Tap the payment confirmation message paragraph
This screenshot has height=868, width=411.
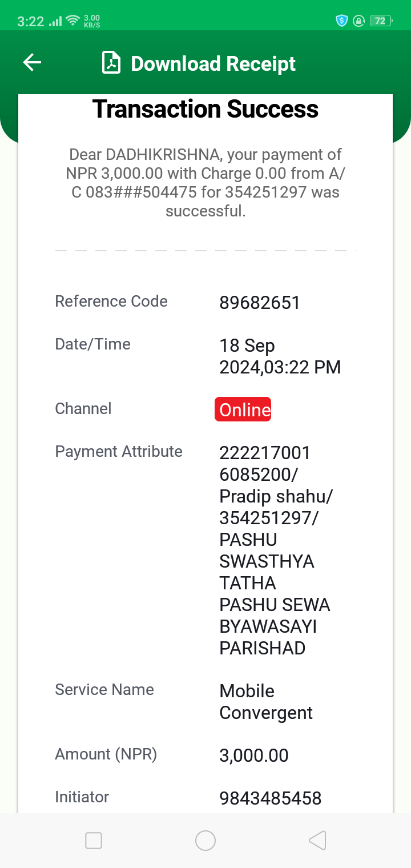click(205, 183)
